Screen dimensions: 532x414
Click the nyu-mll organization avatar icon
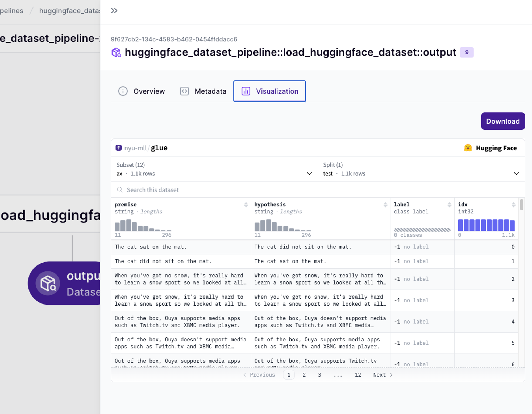click(119, 148)
